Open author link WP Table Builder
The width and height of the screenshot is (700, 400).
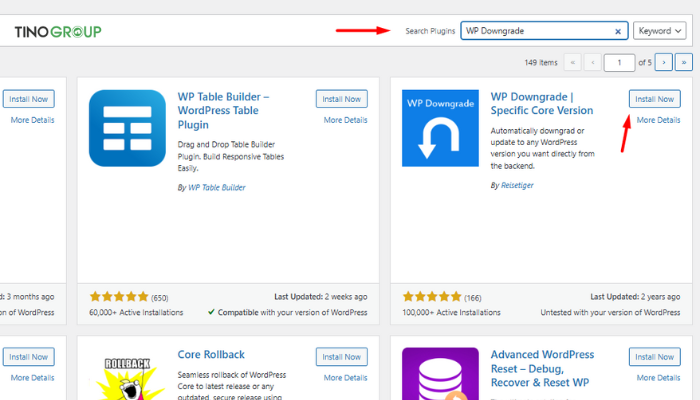pos(217,188)
